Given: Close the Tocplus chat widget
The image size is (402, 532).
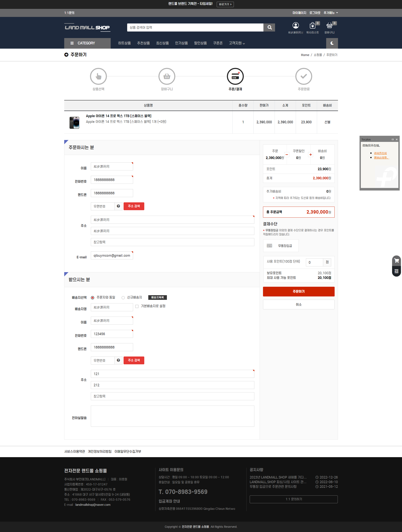Looking at the screenshot, I should 397,140.
